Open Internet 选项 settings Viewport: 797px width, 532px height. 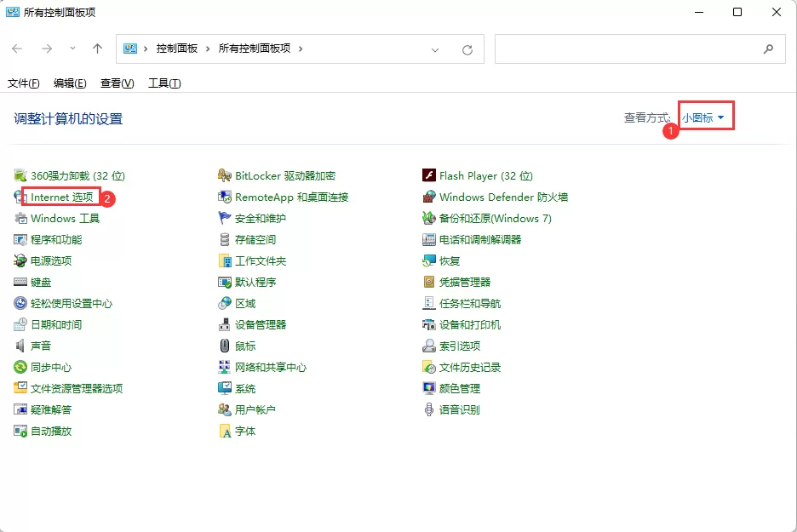coord(59,197)
